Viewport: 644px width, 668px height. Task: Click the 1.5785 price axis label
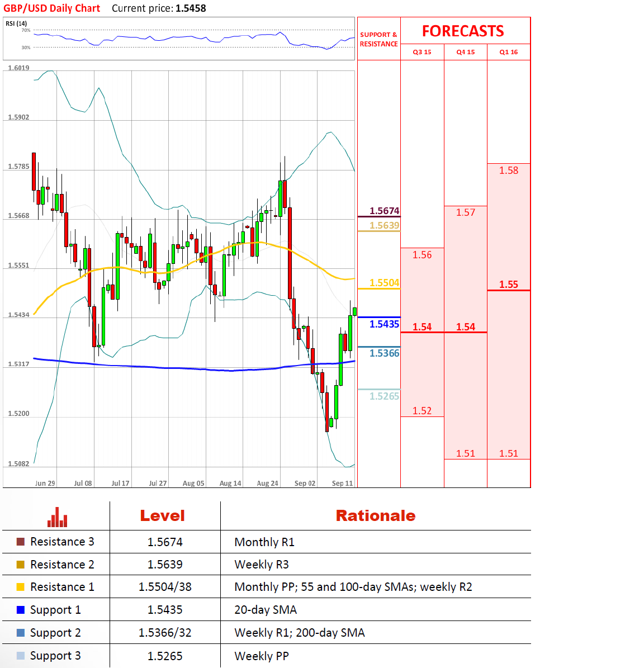coord(19,166)
